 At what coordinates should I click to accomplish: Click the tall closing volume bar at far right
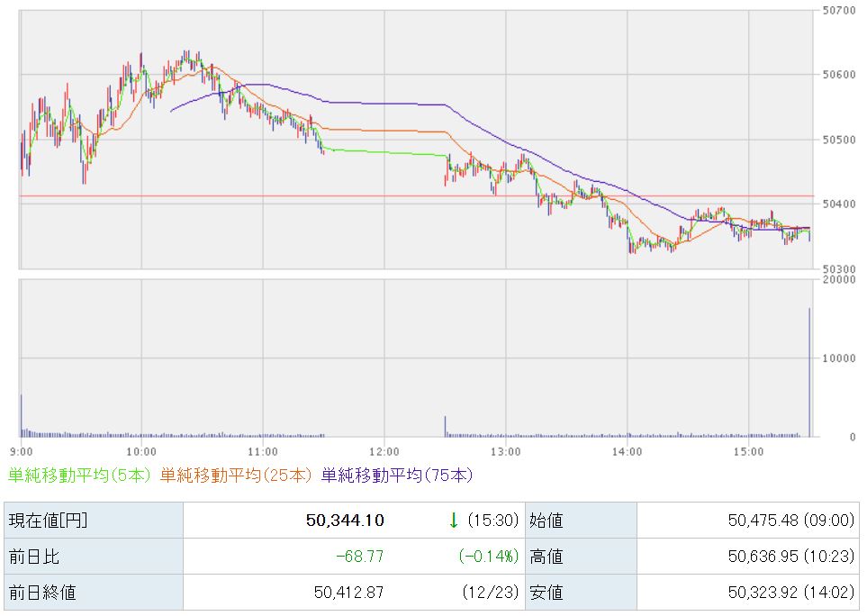[x=809, y=378]
